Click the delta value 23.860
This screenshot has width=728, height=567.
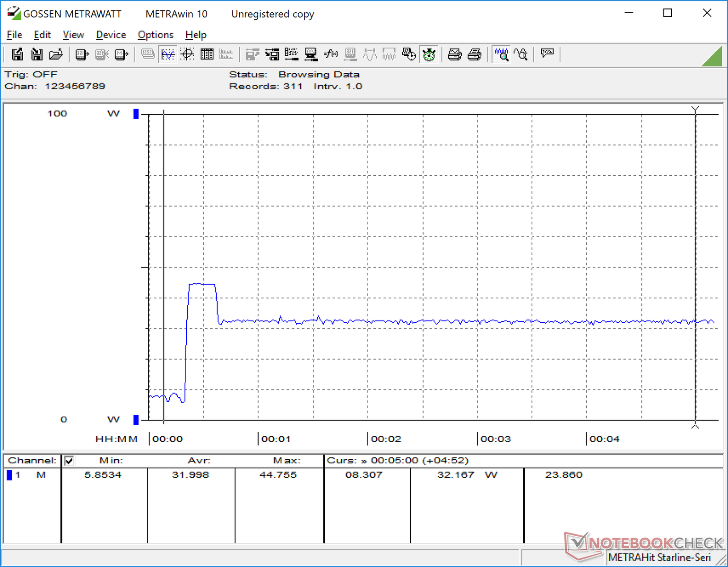coord(564,475)
